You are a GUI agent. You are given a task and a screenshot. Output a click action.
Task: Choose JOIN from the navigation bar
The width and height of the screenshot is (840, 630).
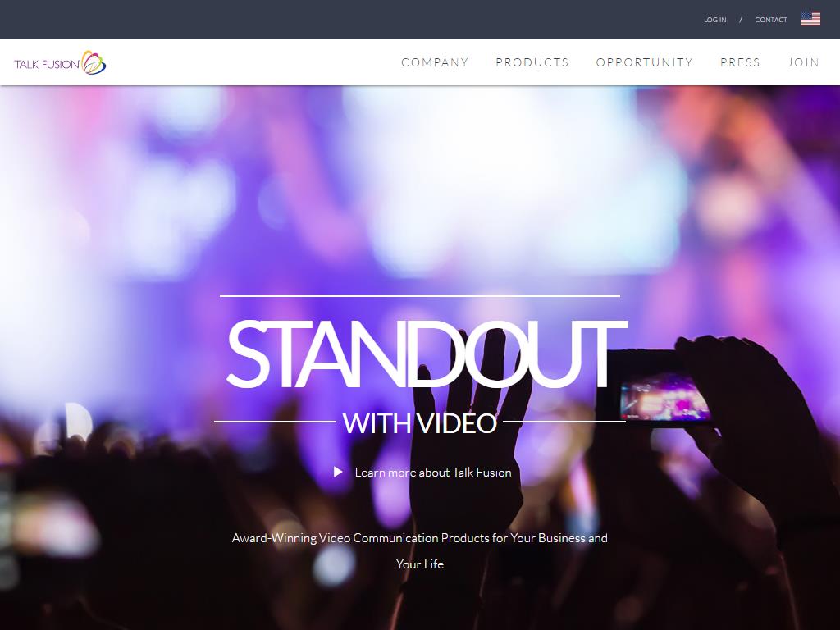click(x=803, y=62)
